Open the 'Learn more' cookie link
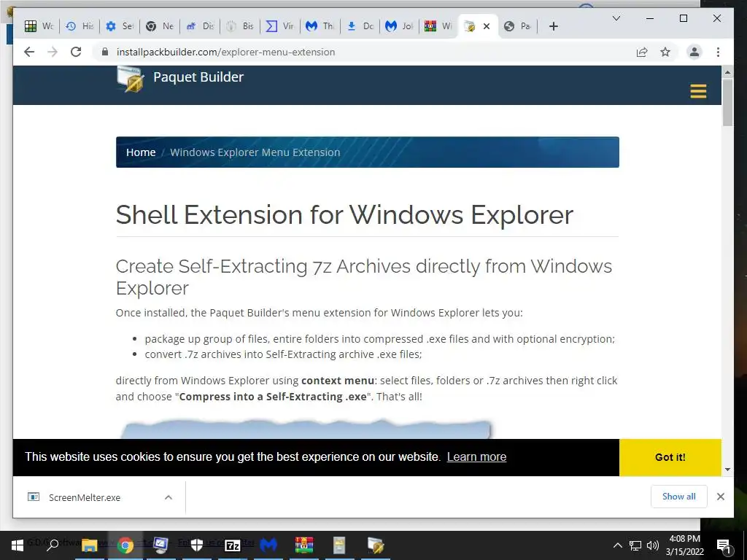 click(476, 456)
